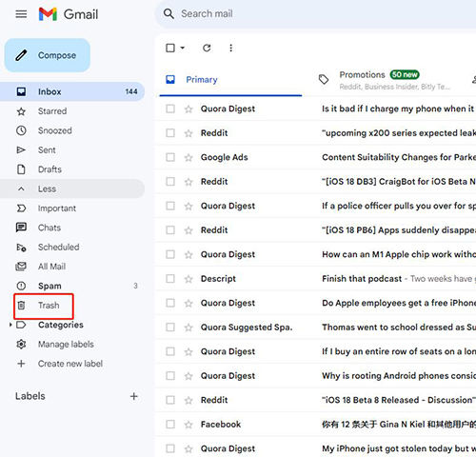The image size is (476, 457).
Task: Open Manage labels
Action: 66,344
